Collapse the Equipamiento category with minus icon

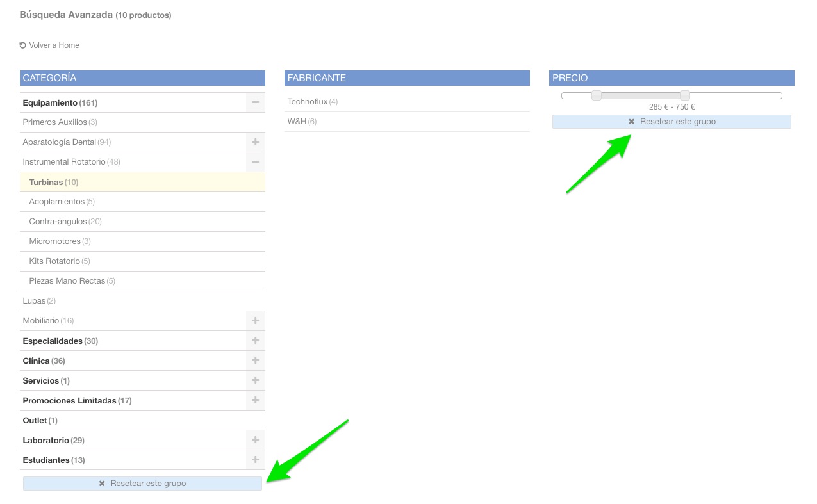click(255, 102)
